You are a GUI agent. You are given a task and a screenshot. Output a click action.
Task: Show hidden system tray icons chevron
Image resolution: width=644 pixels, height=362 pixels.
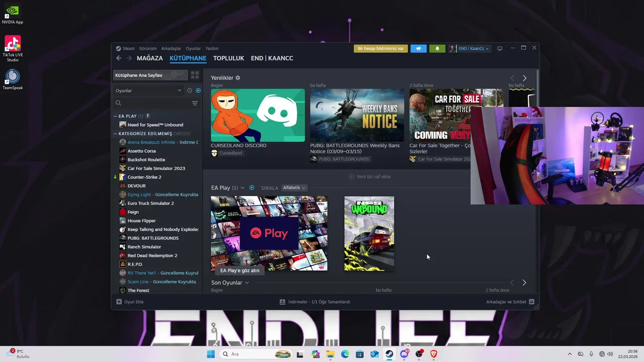tap(570, 354)
